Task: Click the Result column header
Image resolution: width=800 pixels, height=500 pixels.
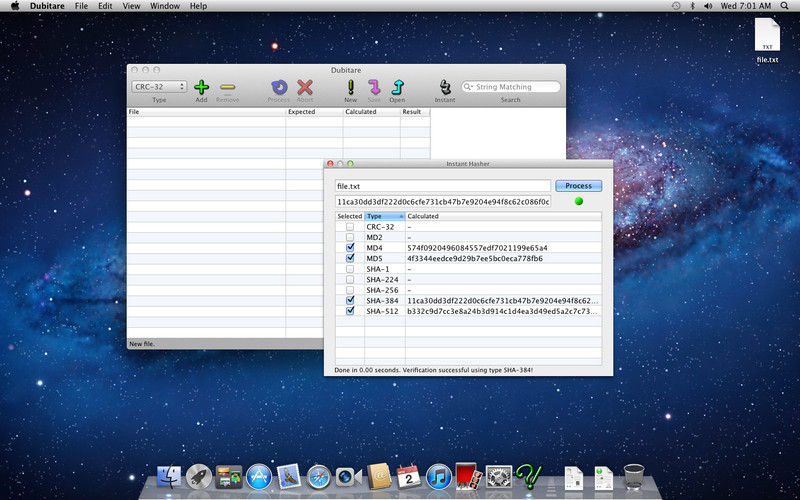Action: (415, 112)
